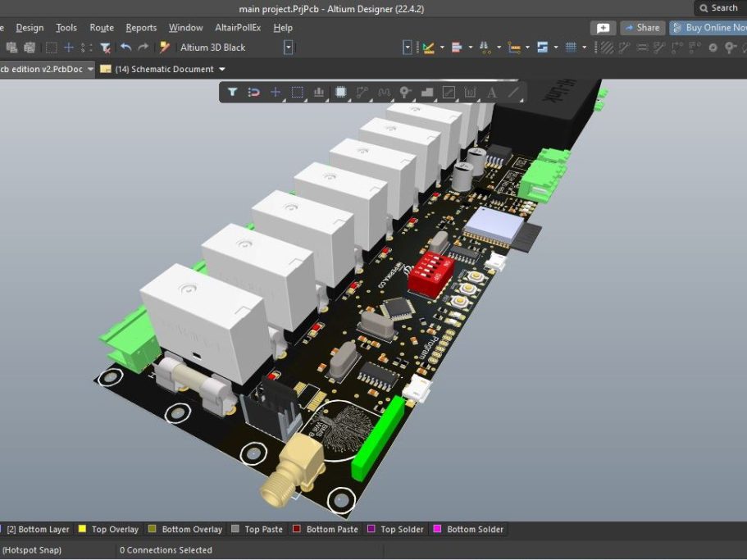The width and height of the screenshot is (747, 560).
Task: Click the Top Solder purple color swatch
Action: tap(371, 529)
